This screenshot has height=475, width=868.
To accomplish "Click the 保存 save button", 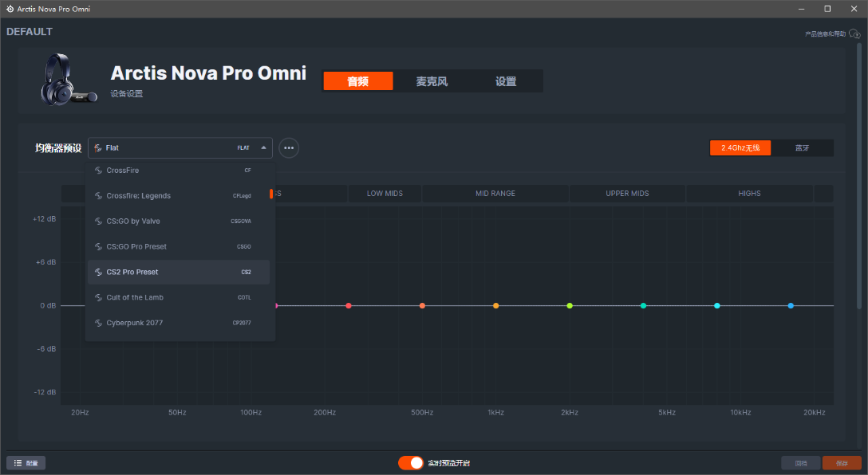I will [x=842, y=463].
